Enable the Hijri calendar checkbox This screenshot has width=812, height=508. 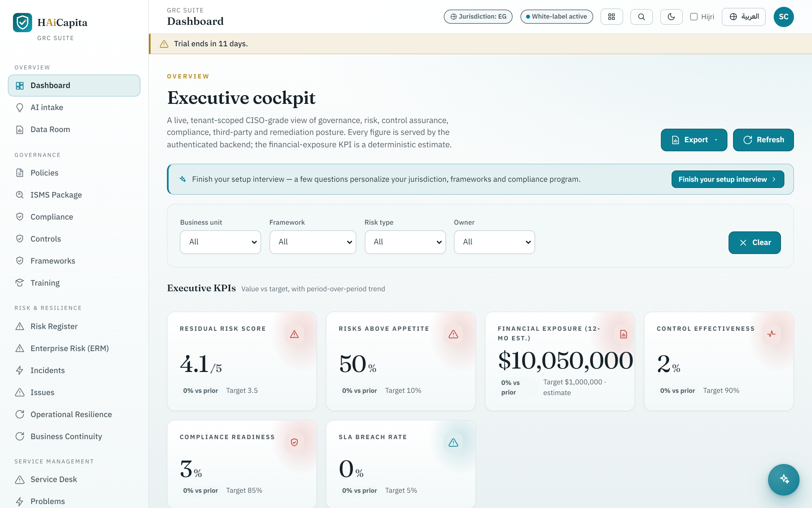pyautogui.click(x=694, y=17)
